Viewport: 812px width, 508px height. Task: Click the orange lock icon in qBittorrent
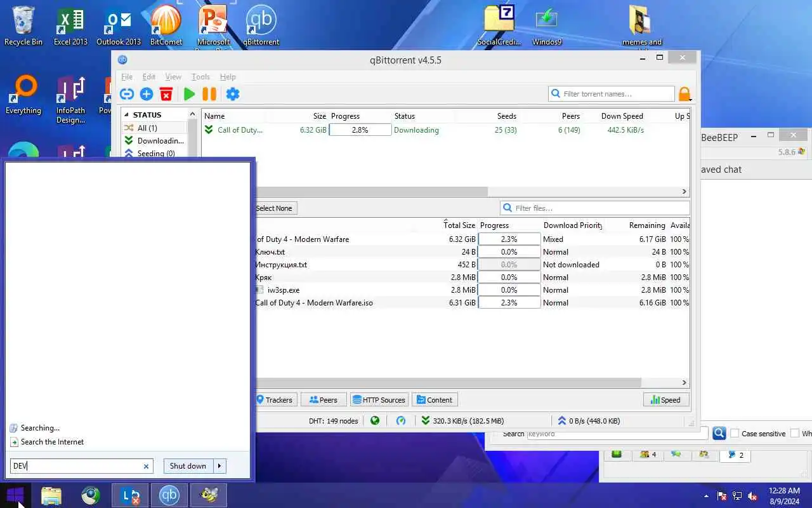point(684,94)
